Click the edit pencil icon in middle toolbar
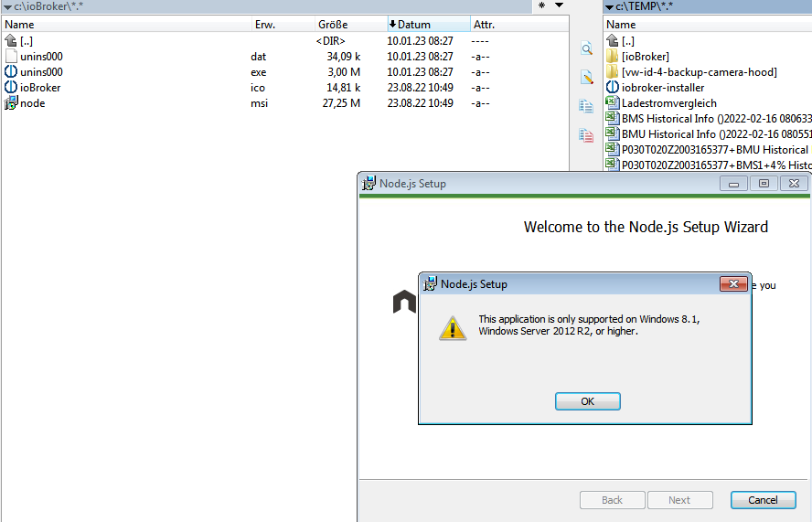 [x=586, y=78]
